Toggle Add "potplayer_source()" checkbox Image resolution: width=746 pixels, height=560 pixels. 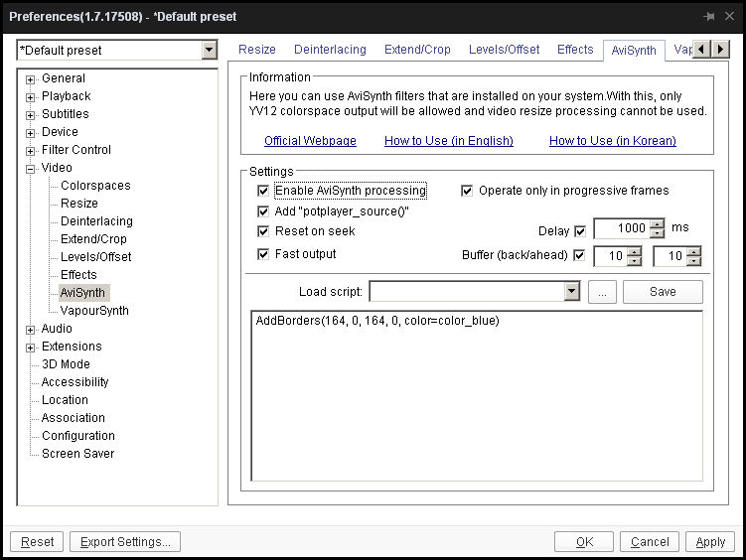pos(262,211)
